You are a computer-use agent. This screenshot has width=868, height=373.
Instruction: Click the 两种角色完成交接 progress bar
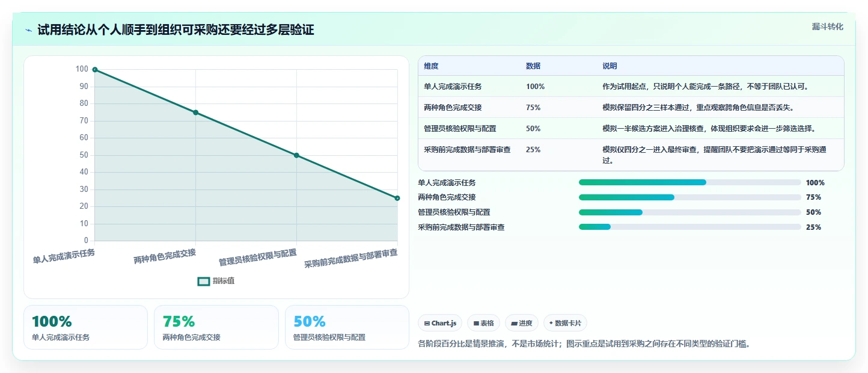pyautogui.click(x=689, y=197)
